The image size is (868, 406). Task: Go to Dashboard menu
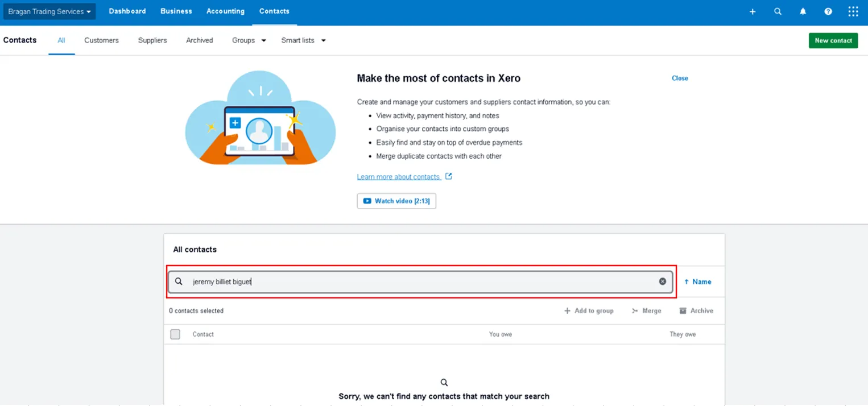(127, 11)
